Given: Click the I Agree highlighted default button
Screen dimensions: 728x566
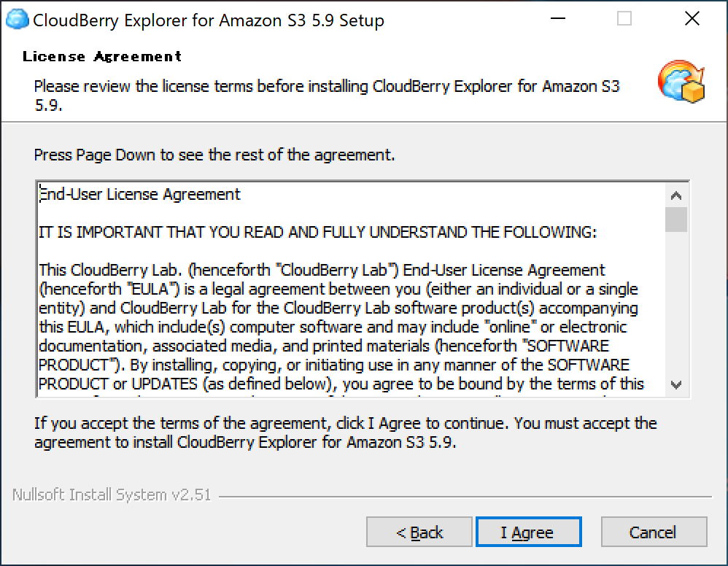Looking at the screenshot, I should [528, 532].
